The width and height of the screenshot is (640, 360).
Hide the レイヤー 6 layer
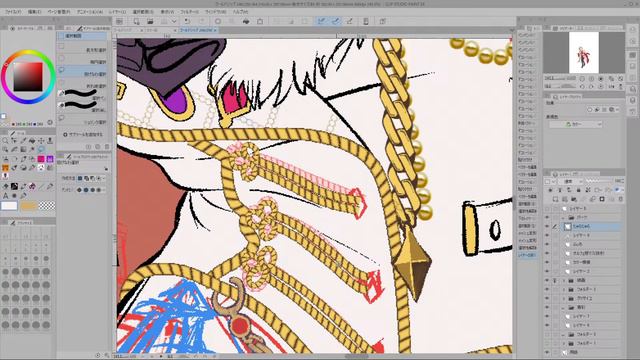[547, 325]
